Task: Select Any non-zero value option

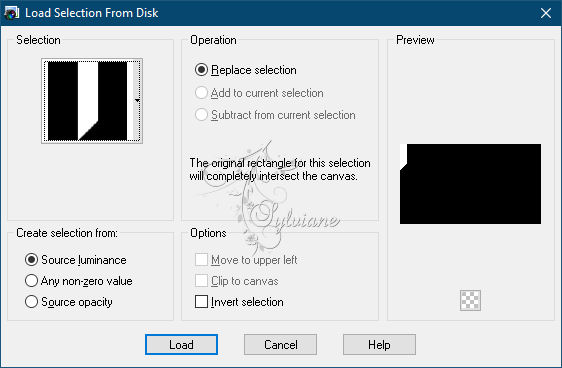Action: tap(31, 281)
